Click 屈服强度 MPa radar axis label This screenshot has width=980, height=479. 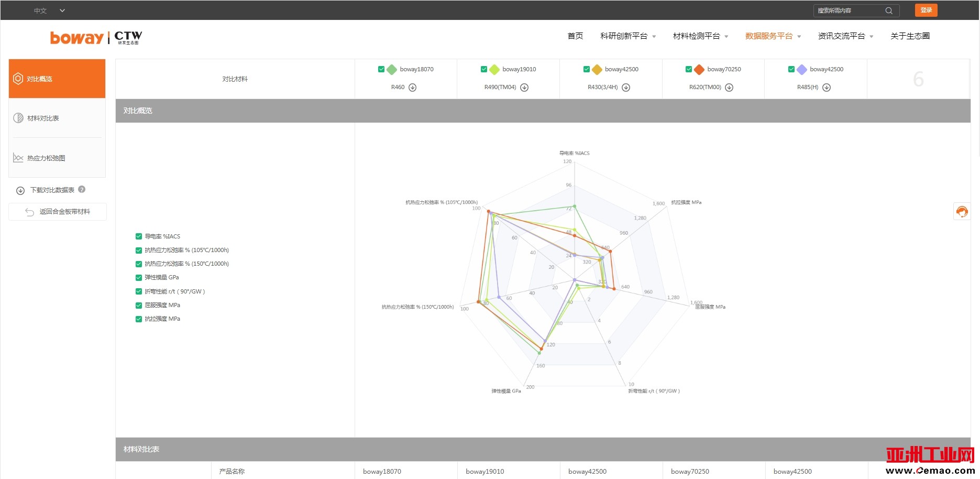pos(710,307)
